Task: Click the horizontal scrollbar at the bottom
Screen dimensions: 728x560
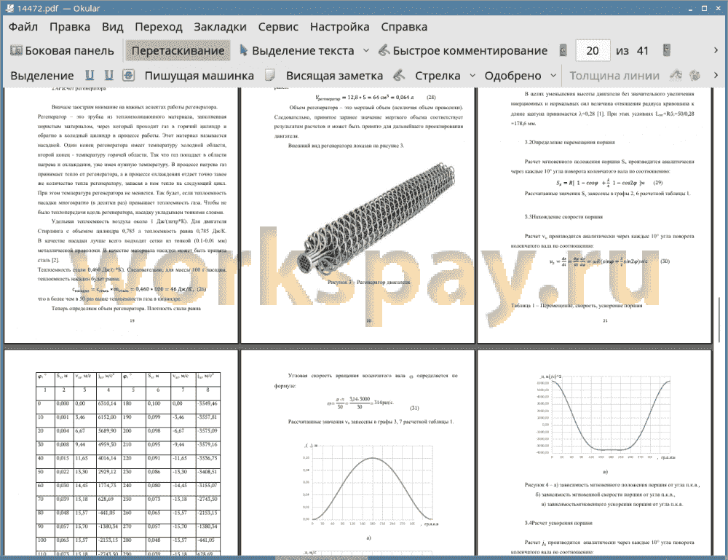Action: [x=321, y=557]
